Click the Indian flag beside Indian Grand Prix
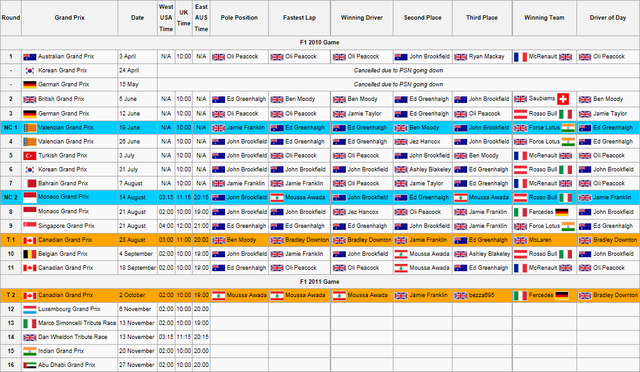Viewport: 640px width, 372px height. (30, 351)
